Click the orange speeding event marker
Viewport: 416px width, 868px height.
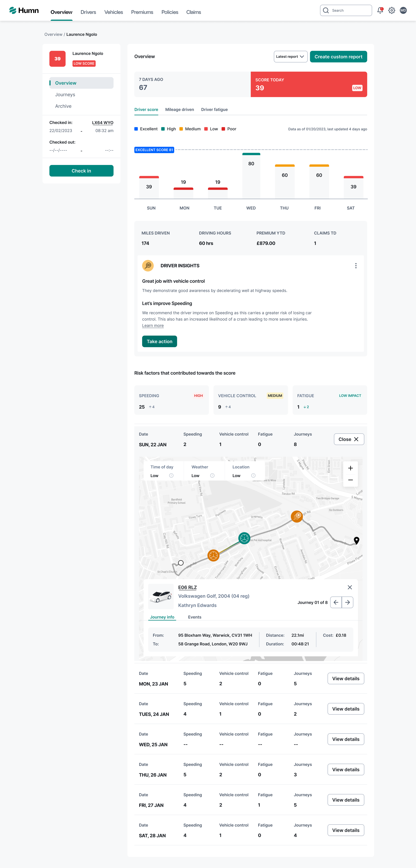(296, 516)
